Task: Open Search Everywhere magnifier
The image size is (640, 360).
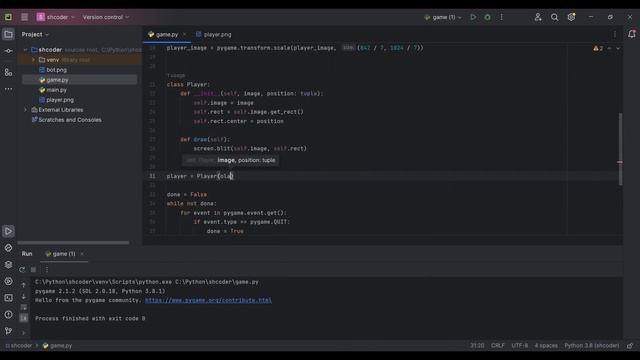Action: pyautogui.click(x=554, y=17)
